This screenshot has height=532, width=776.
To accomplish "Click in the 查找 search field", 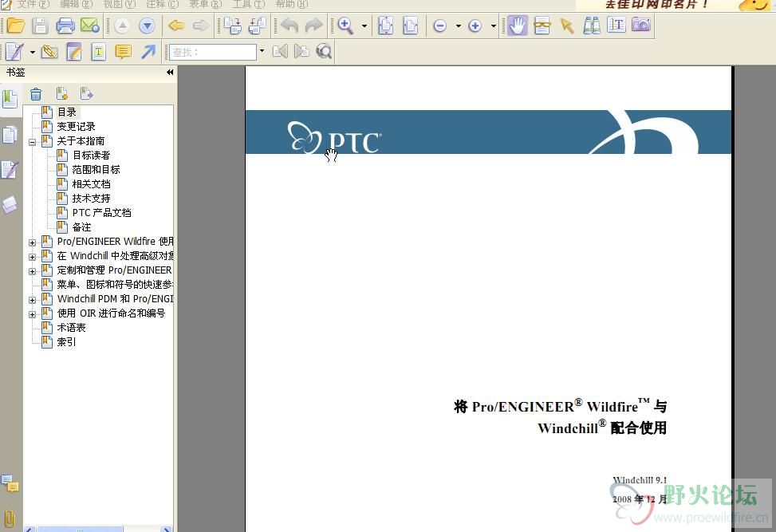I will pos(212,52).
